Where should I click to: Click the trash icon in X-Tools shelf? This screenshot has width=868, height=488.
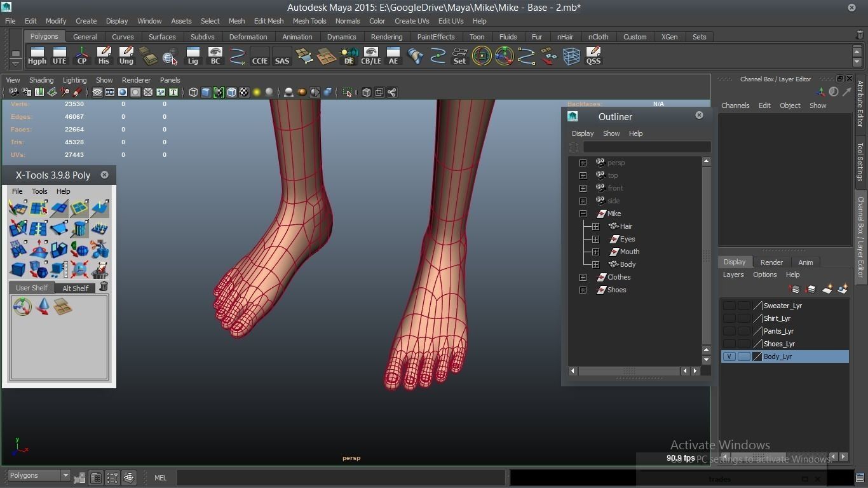coord(104,287)
